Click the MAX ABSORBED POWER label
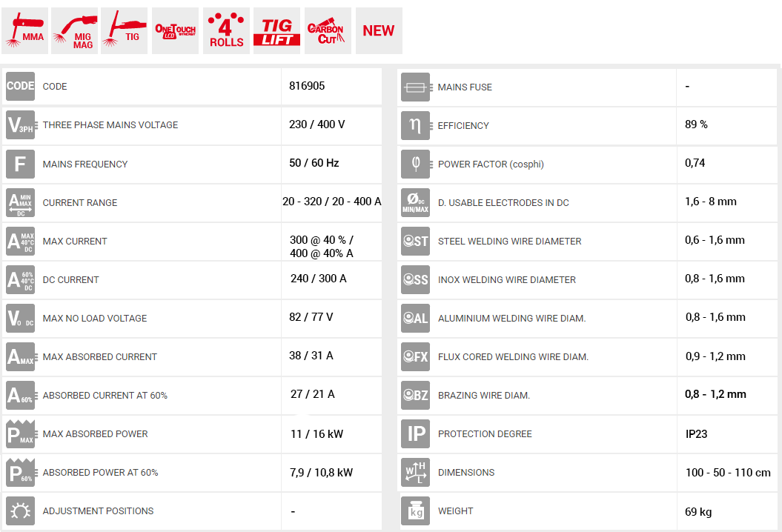 [95, 434]
